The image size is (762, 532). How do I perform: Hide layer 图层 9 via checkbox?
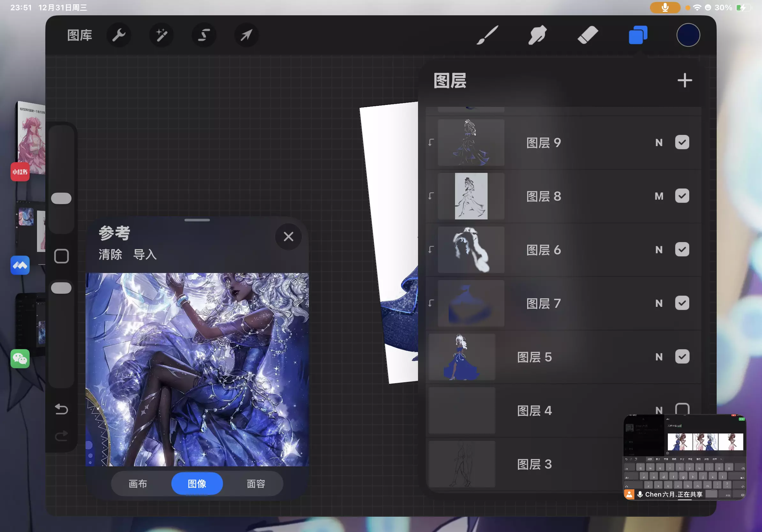(x=682, y=143)
